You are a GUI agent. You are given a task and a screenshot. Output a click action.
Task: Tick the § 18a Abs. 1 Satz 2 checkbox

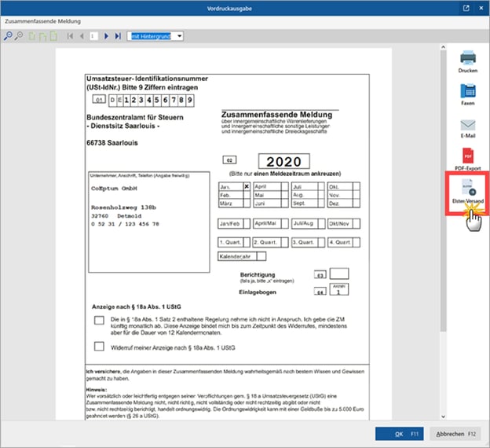click(99, 321)
